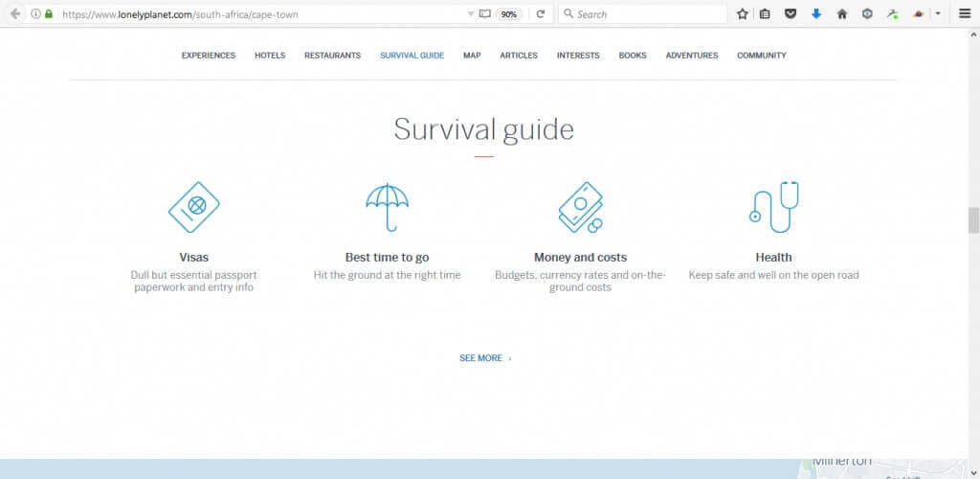Select the Survival Guide nav item
Screen dimensions: 980x479
tap(412, 56)
